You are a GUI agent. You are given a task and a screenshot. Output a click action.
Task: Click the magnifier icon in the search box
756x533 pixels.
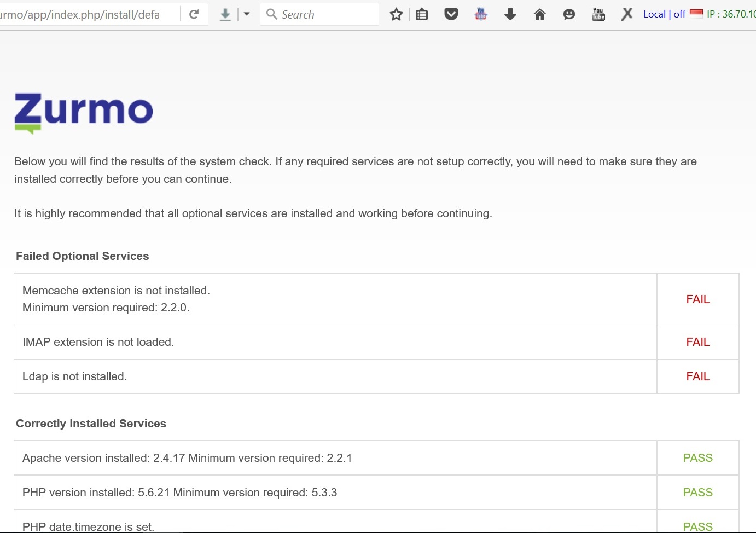[271, 14]
